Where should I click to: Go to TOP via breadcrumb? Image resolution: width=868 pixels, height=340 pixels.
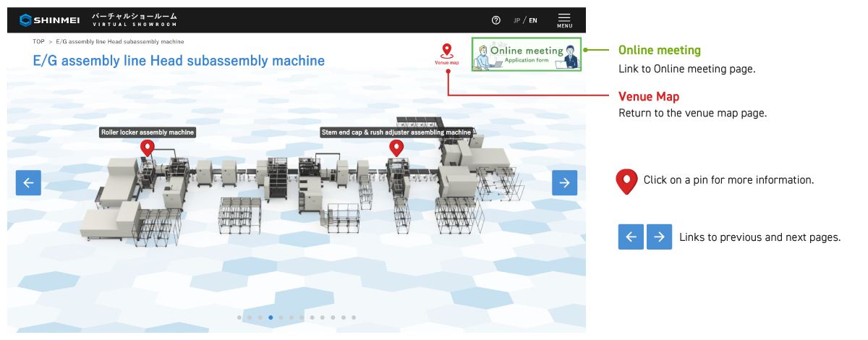[38, 41]
